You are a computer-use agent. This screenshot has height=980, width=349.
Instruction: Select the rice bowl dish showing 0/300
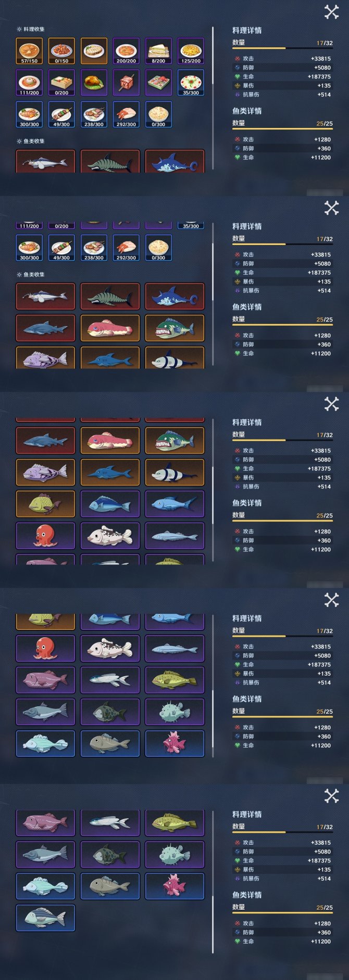click(158, 114)
